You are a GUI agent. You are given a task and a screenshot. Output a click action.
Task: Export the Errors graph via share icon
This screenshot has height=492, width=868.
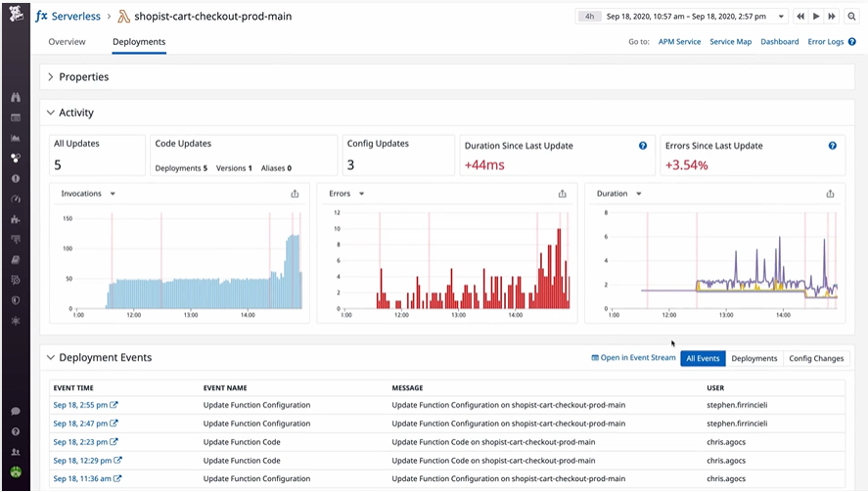(x=562, y=194)
